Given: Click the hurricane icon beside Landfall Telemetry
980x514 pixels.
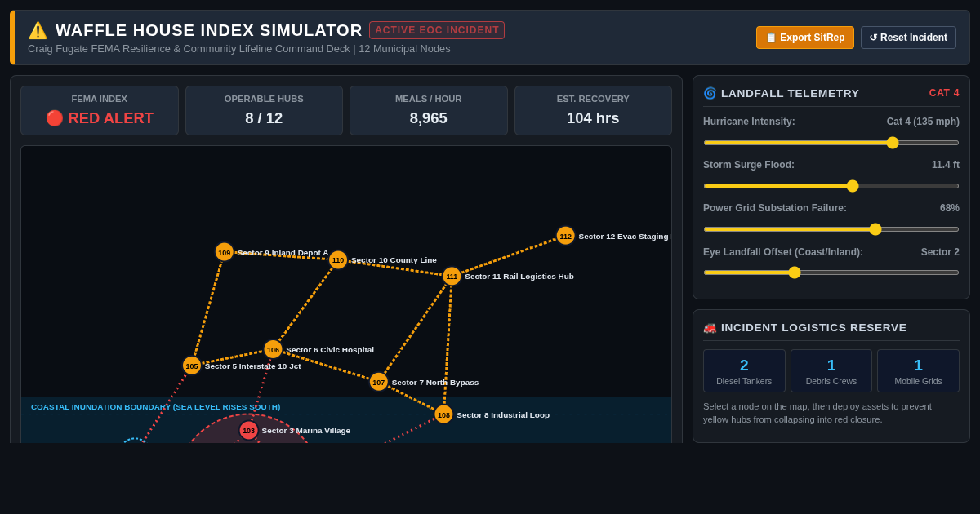Looking at the screenshot, I should coord(710,93).
